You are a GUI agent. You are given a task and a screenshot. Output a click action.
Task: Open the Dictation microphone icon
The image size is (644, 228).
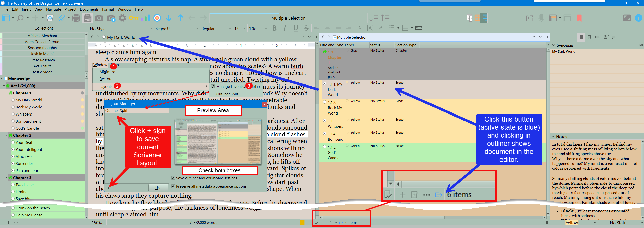coord(541,18)
